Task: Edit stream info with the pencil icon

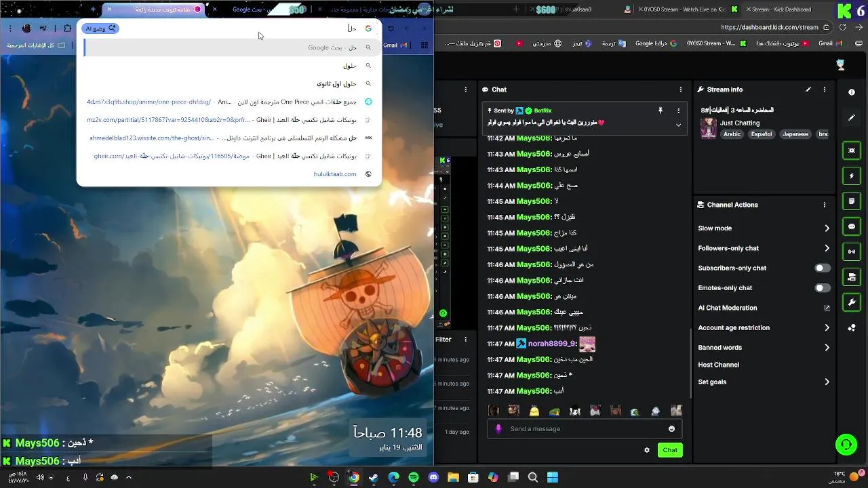Action: coord(808,89)
